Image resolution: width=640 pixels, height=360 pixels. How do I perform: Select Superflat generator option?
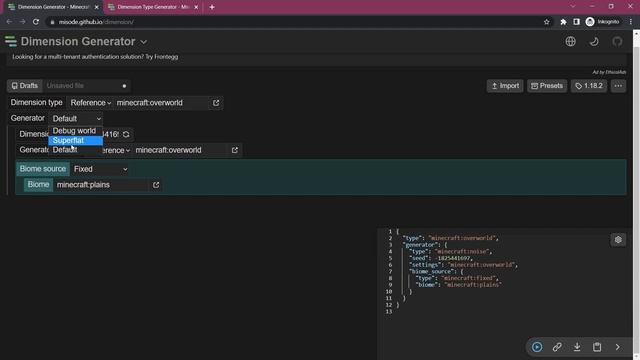76,140
